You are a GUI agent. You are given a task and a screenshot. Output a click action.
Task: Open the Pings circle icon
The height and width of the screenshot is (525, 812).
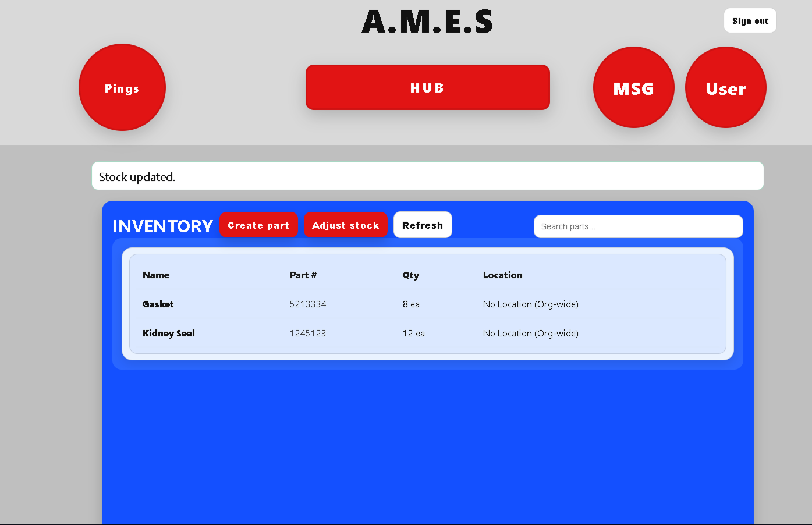point(122,87)
